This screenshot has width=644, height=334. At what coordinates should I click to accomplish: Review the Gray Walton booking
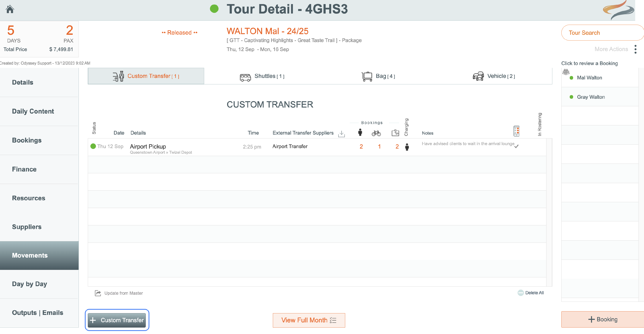pyautogui.click(x=591, y=97)
